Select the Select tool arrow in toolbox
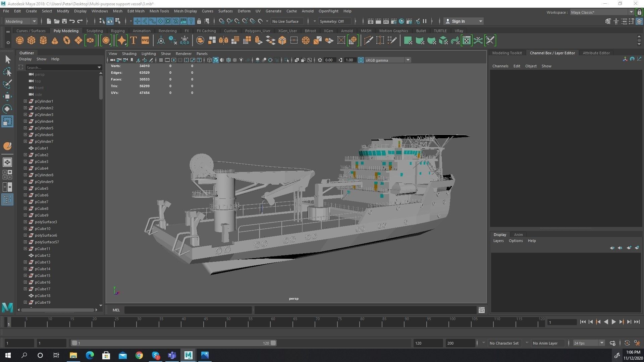The height and width of the screenshot is (362, 644). point(7,60)
